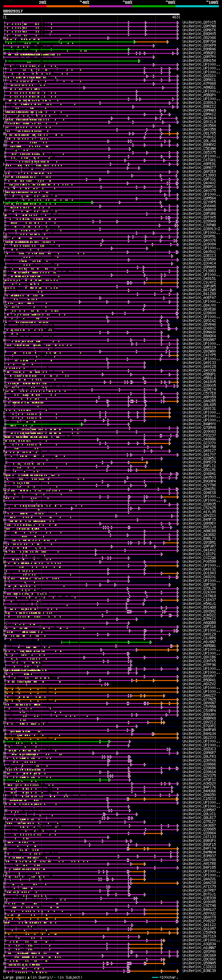
Task: Click the red ~20% identity legend bar
Action: (25, 6)
